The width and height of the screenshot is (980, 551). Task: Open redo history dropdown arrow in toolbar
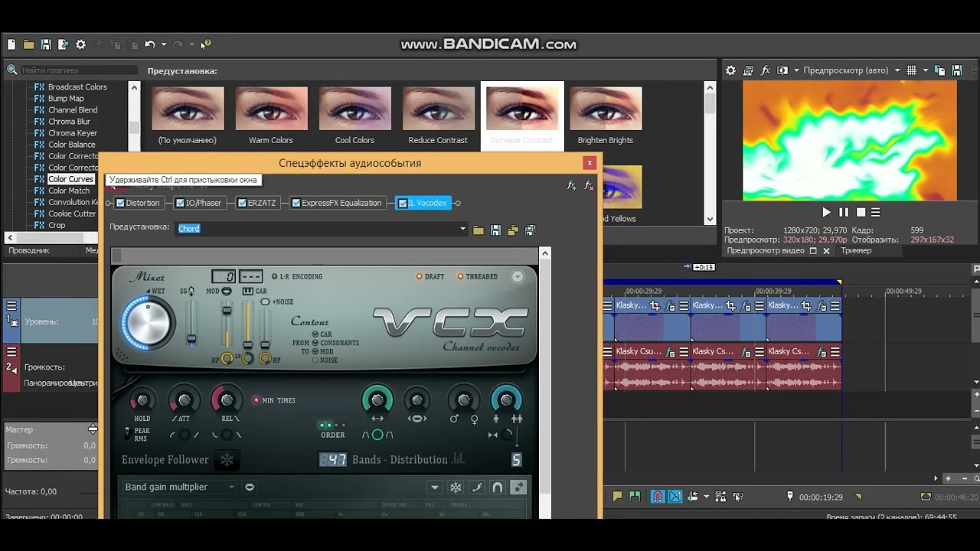(x=191, y=44)
